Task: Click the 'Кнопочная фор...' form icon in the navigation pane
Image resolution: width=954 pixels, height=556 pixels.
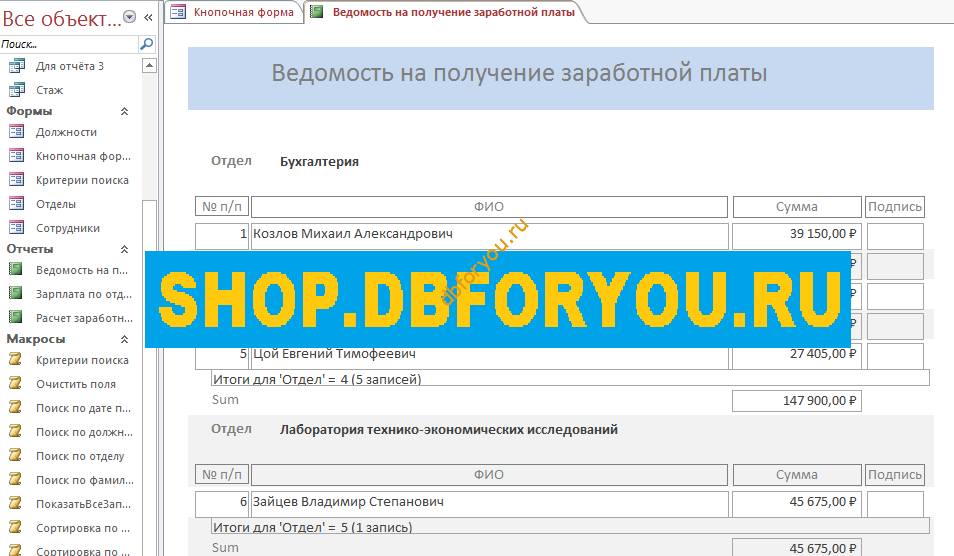Action: click(16, 156)
